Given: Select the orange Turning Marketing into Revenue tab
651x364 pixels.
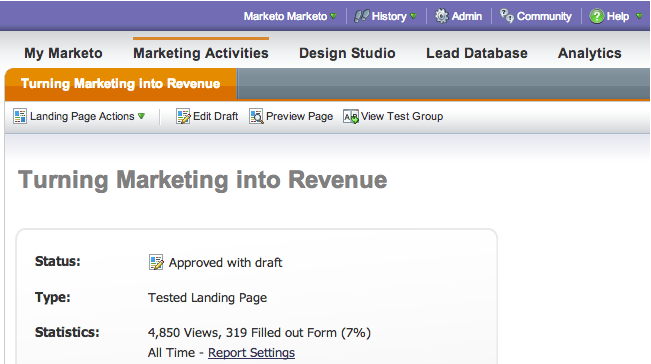Looking at the screenshot, I should 121,84.
